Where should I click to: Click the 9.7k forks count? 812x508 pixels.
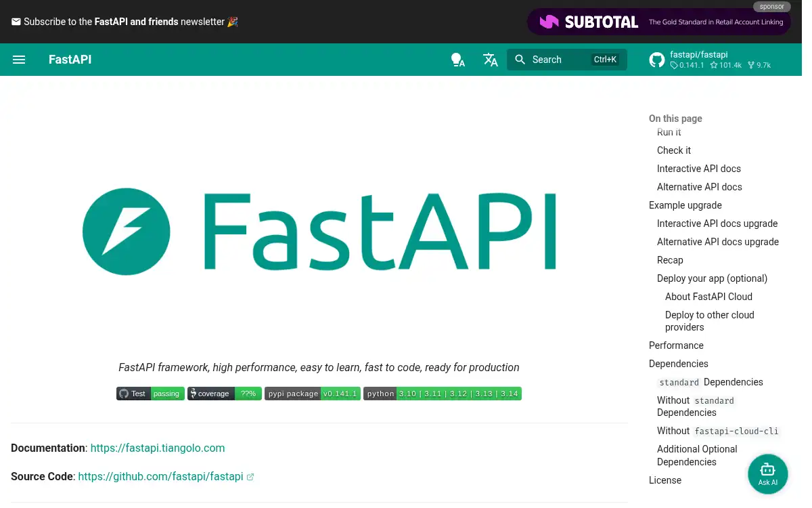pyautogui.click(x=759, y=66)
